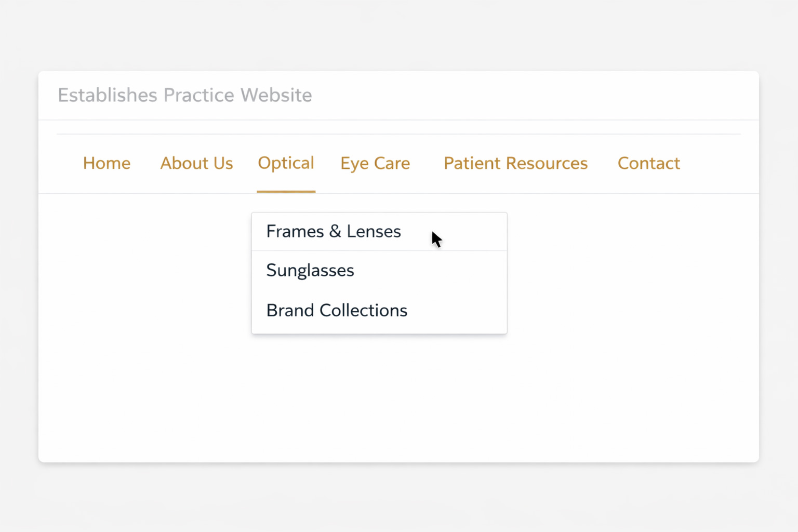Switch to the Eye Care section
798x532 pixels.
pyautogui.click(x=375, y=163)
